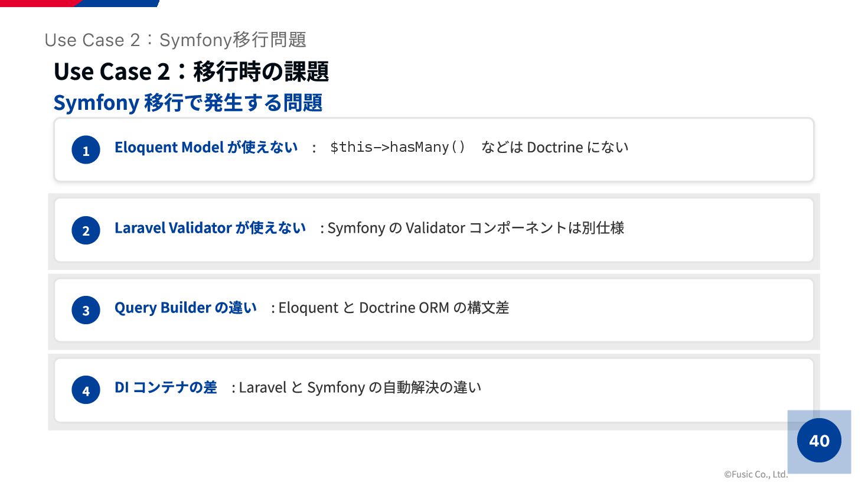The image size is (868, 489).
Task: Click the number 2 circle badge
Action: (x=86, y=230)
